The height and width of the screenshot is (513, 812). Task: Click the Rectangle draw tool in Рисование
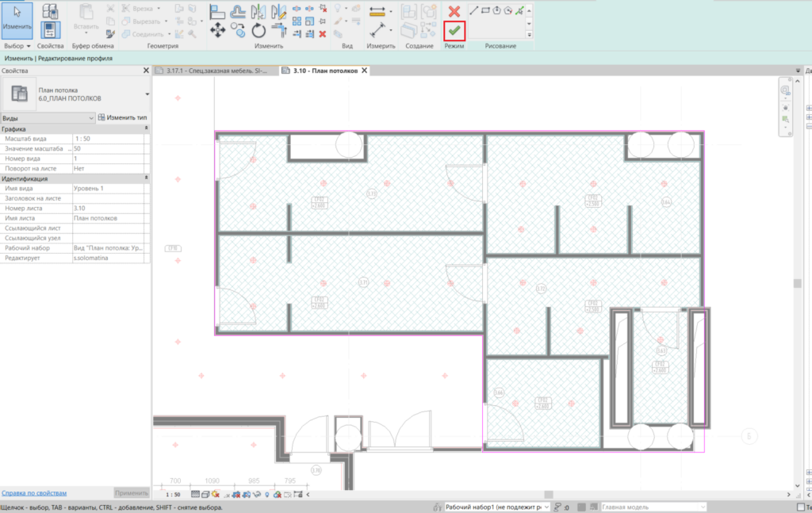[x=485, y=10]
